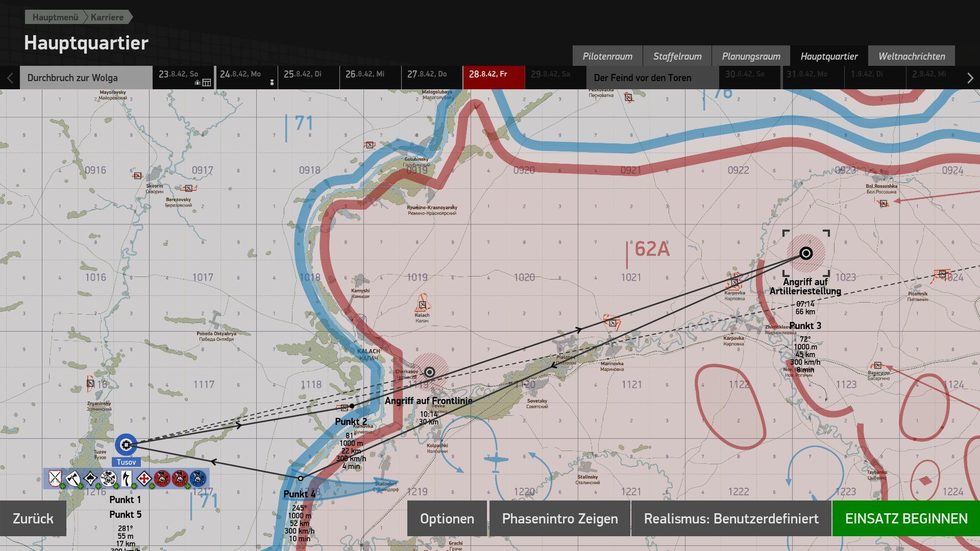Select the black curved blade squadron emblem
980x551 pixels.
pyautogui.click(x=126, y=479)
